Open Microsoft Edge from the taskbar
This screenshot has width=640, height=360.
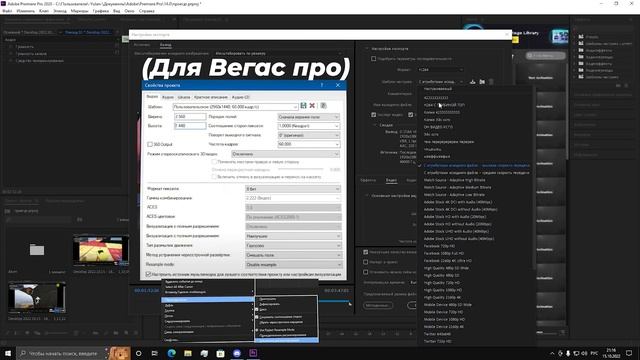click(171, 353)
